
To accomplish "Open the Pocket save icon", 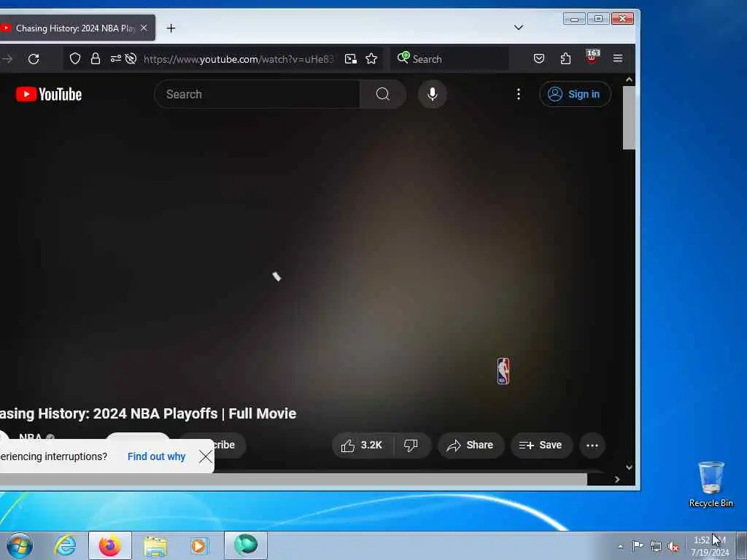I will [539, 58].
